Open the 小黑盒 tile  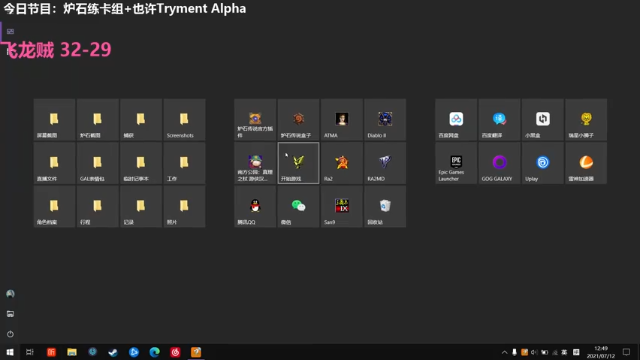click(542, 120)
